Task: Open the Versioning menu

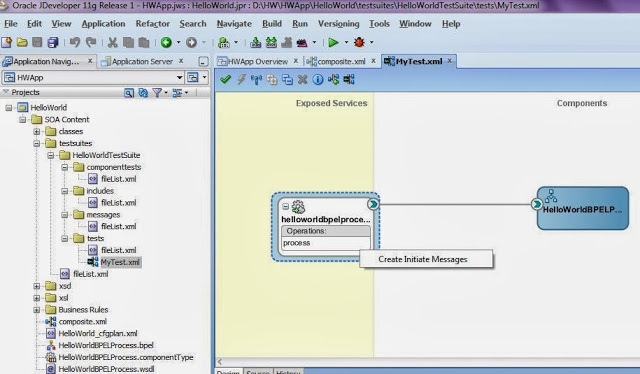Action: point(339,24)
